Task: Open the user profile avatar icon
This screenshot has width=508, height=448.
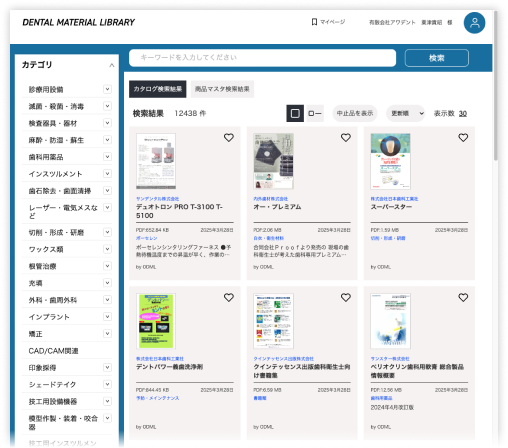Action: point(474,23)
